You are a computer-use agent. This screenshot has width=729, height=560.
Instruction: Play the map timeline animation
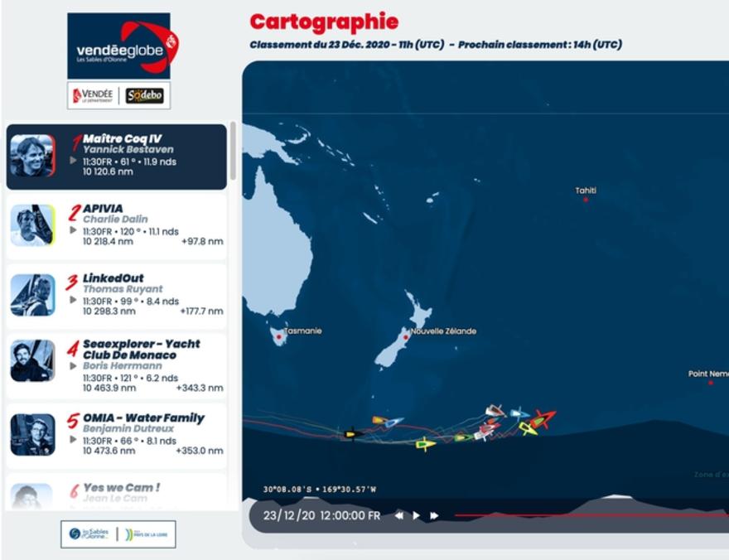coord(417,515)
